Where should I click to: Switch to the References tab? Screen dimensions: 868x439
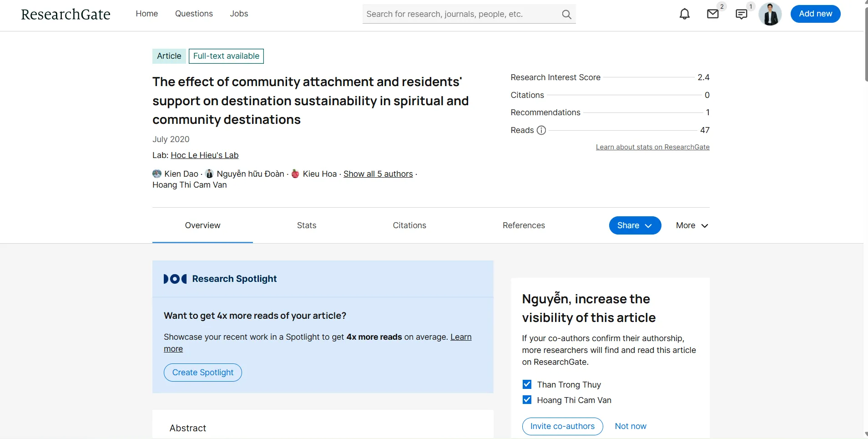click(524, 225)
